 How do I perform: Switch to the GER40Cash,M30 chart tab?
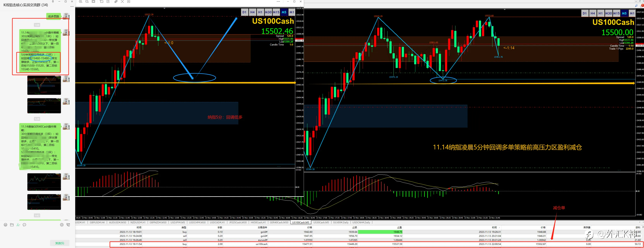[x=279, y=222]
